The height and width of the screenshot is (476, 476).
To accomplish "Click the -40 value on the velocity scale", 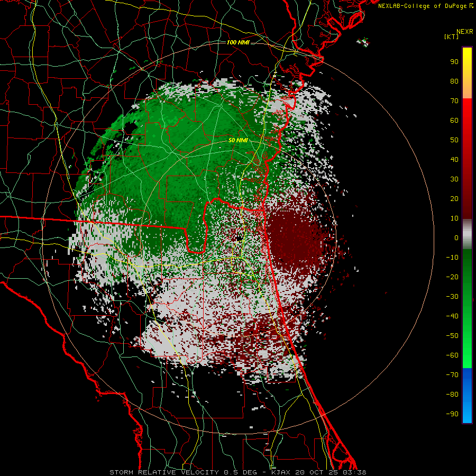I will click(x=452, y=316).
